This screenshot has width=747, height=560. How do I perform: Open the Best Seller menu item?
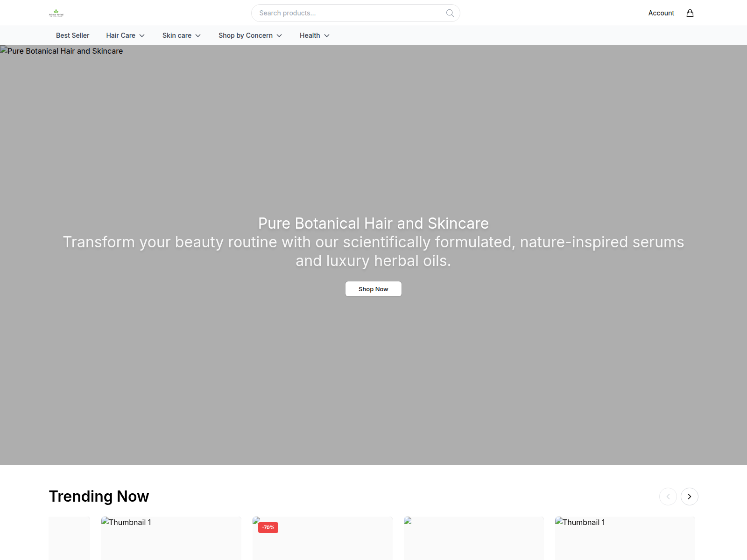tap(72, 35)
